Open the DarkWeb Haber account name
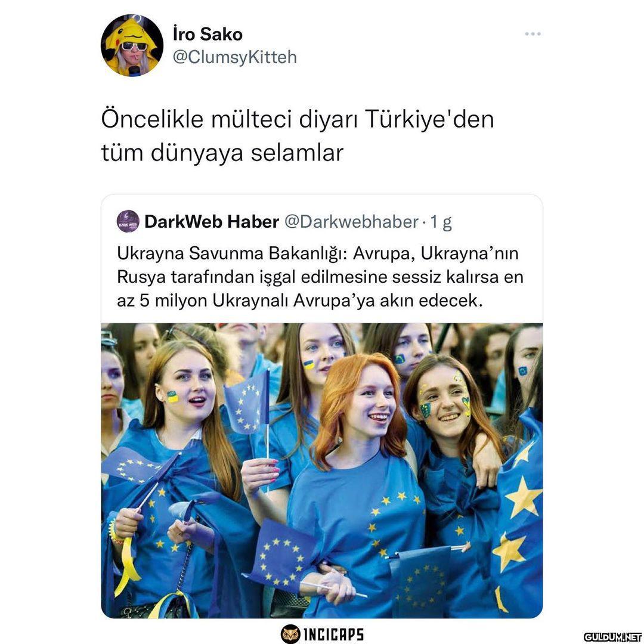This screenshot has height=644, width=644. (x=212, y=222)
